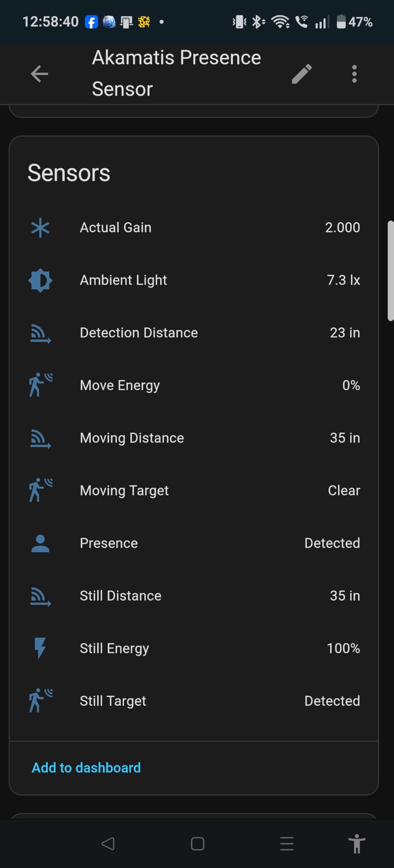Click the vertical scrollbar handle
Image resolution: width=394 pixels, height=868 pixels.
pyautogui.click(x=390, y=271)
